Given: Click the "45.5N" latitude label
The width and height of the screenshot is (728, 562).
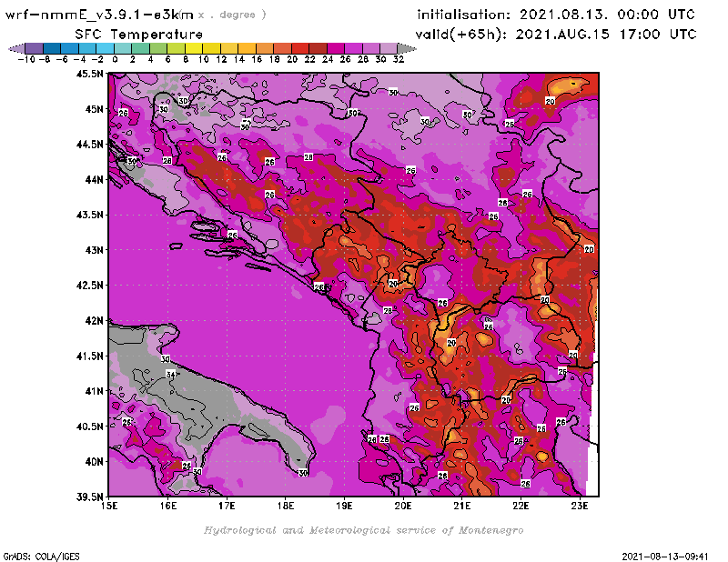Looking at the screenshot, I should 89,74.
